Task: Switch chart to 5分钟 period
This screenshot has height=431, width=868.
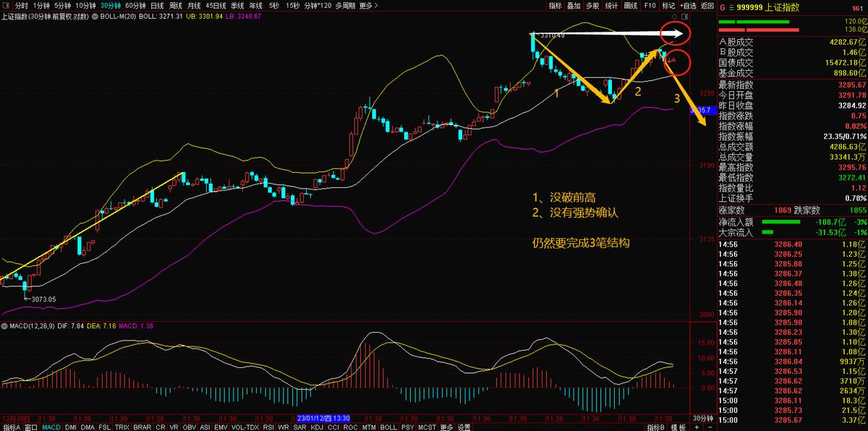Action: pyautogui.click(x=63, y=6)
